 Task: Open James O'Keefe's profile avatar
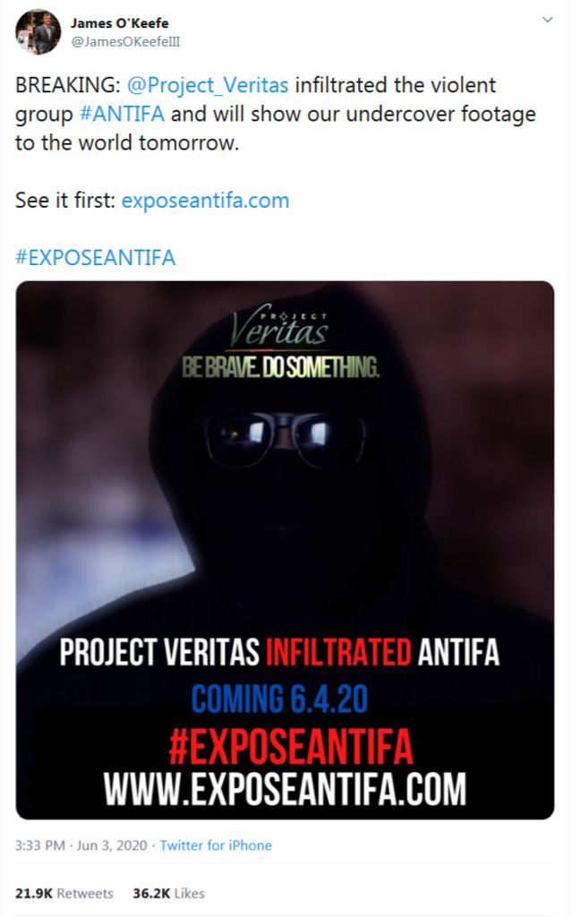coord(38,31)
